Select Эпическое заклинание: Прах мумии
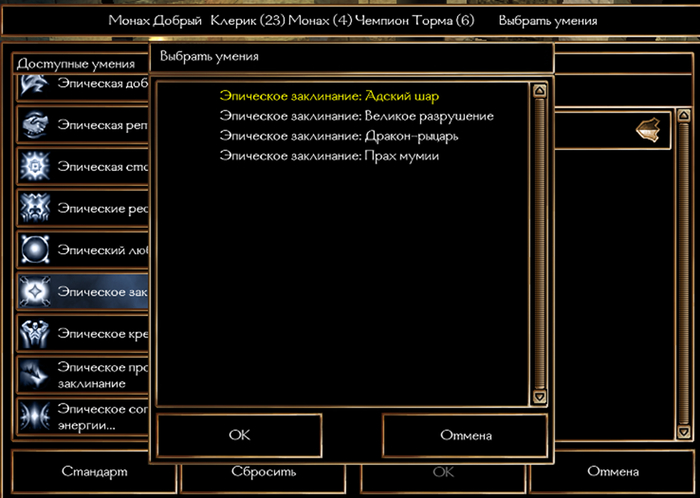Viewport: 700px width, 498px height. coord(329,156)
